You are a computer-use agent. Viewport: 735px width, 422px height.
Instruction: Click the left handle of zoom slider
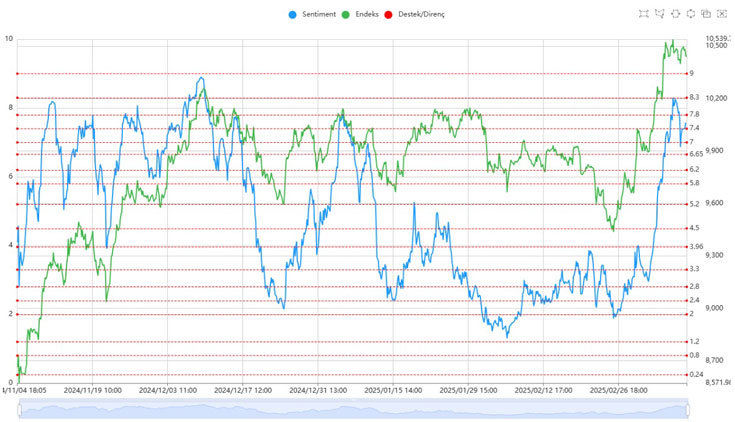pyautogui.click(x=18, y=409)
